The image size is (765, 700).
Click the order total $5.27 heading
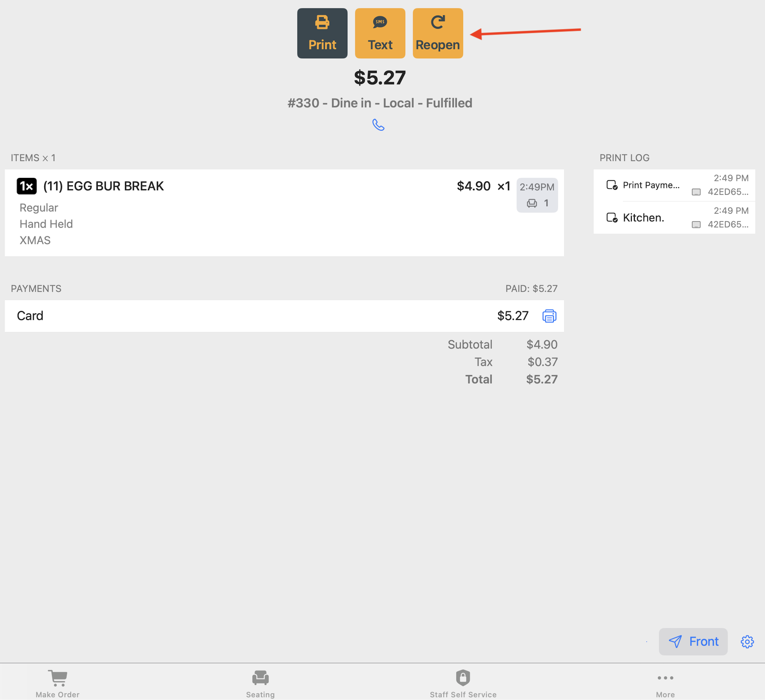(x=380, y=78)
